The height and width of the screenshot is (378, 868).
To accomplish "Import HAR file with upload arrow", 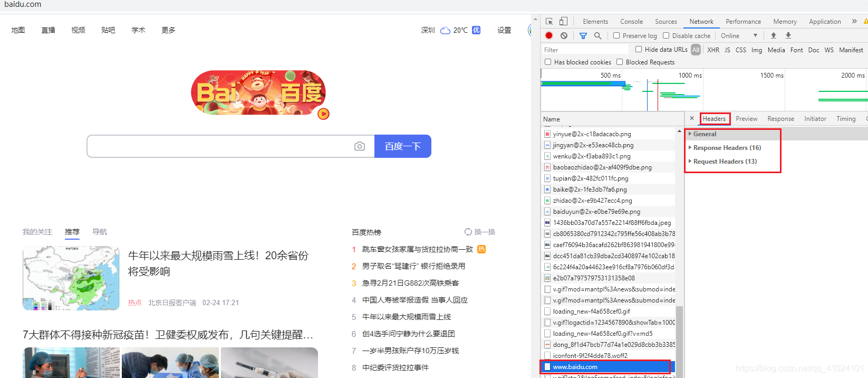I will pos(773,35).
